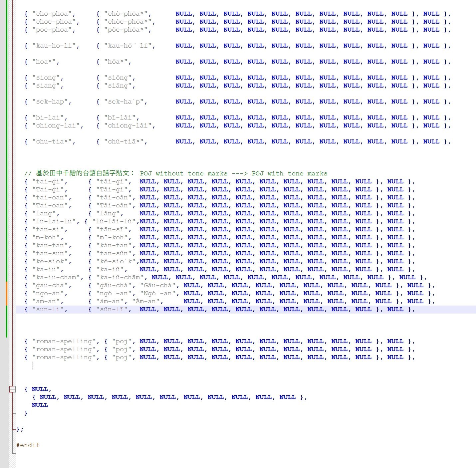Select the capitalized "Àm-an" string

point(147,302)
